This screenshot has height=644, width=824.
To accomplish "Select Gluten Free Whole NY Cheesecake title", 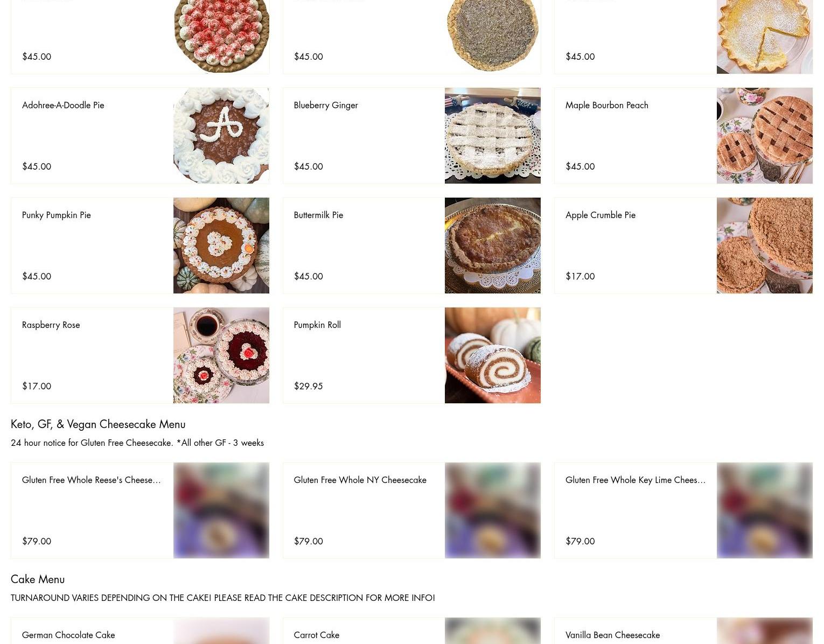I will [360, 480].
